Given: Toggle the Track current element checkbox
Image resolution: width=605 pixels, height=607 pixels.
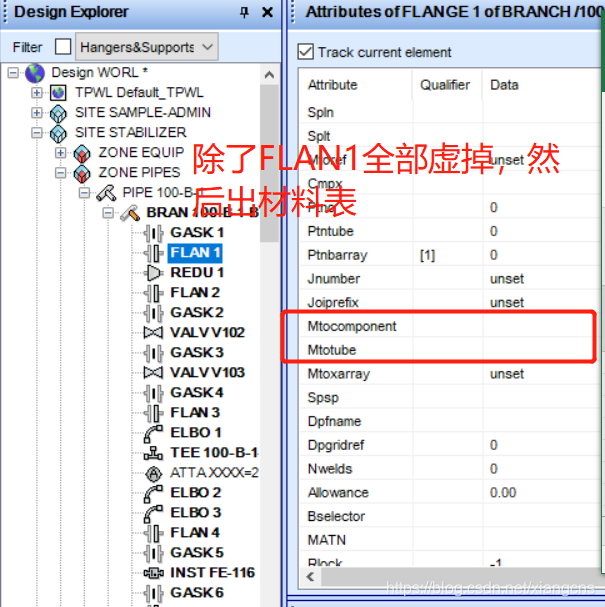Looking at the screenshot, I should (306, 52).
